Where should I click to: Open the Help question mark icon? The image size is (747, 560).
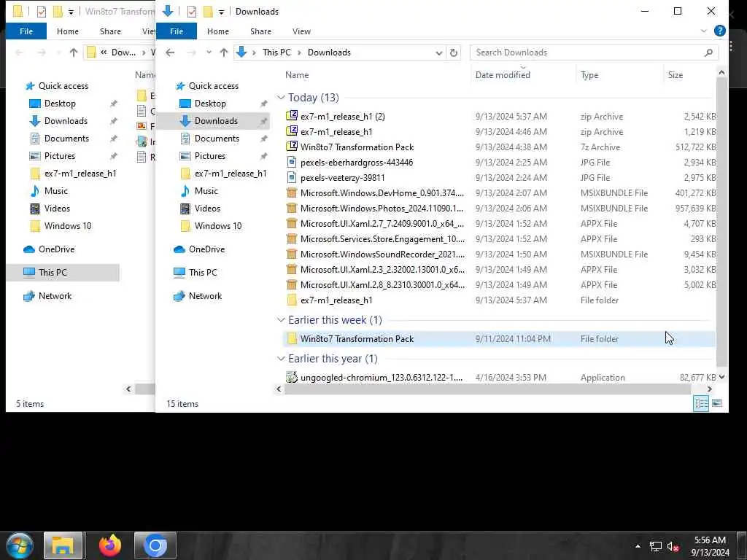click(719, 31)
